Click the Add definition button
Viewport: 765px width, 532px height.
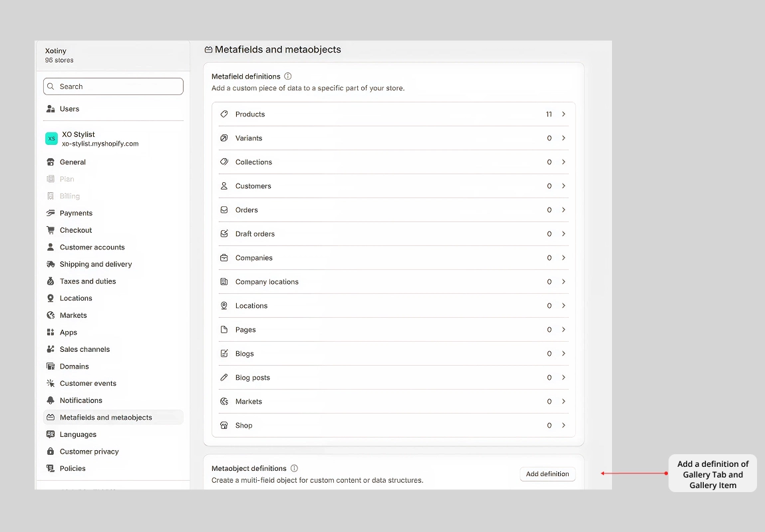click(x=547, y=474)
